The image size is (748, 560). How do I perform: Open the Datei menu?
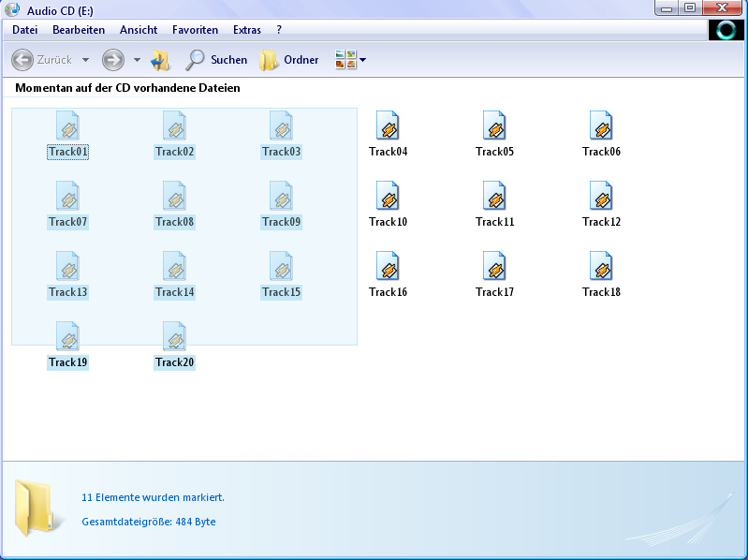(24, 30)
